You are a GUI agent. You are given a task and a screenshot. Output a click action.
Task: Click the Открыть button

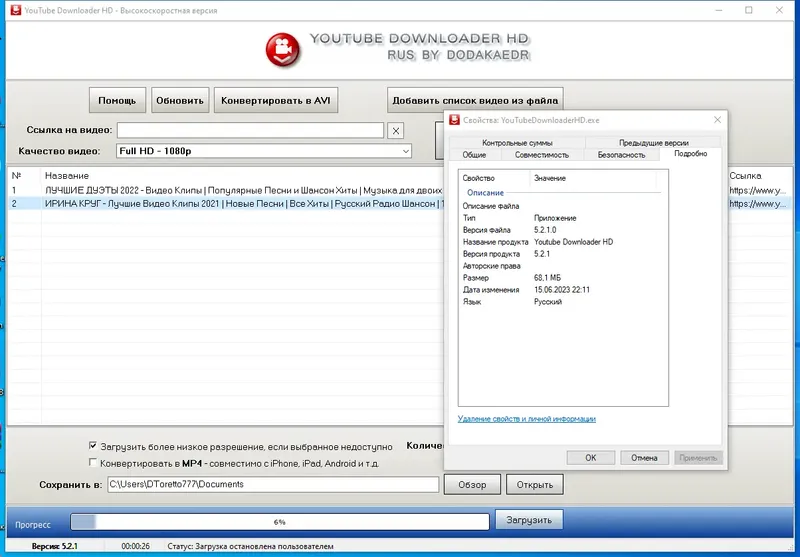(x=535, y=485)
